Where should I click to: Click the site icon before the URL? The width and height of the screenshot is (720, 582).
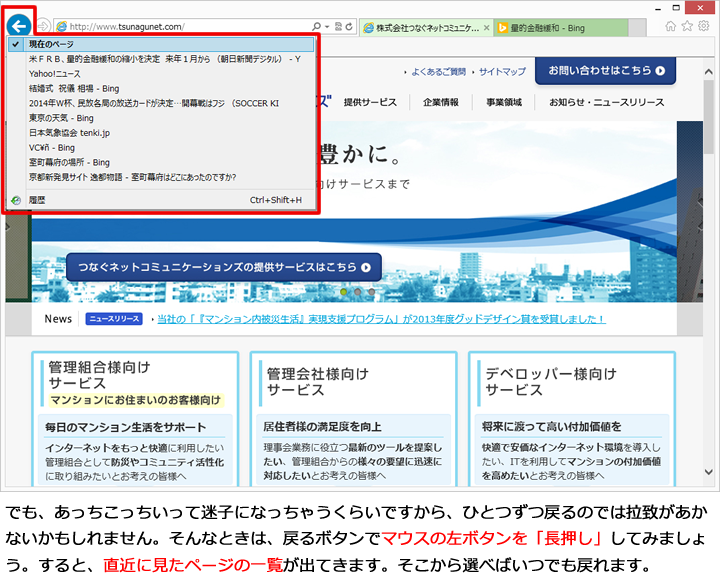click(61, 27)
